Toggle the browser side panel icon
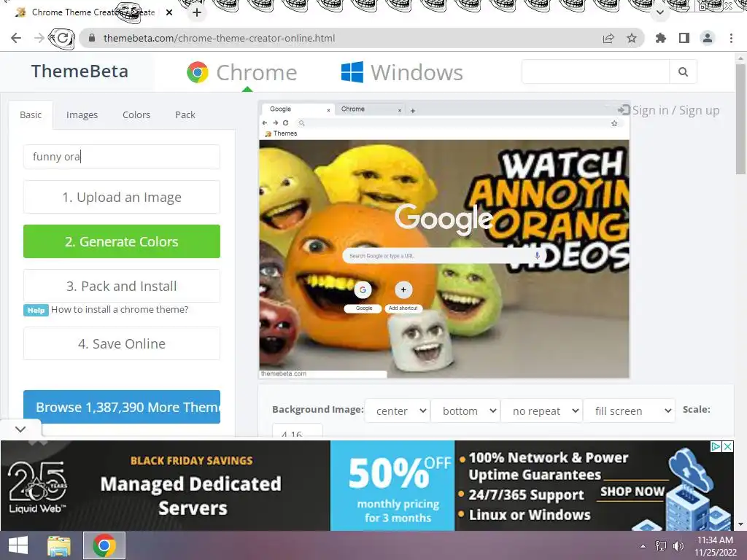Viewport: 747px width, 560px height. click(x=684, y=38)
